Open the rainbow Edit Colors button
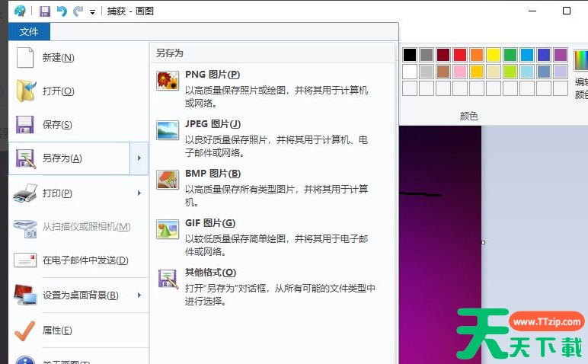 [581, 60]
